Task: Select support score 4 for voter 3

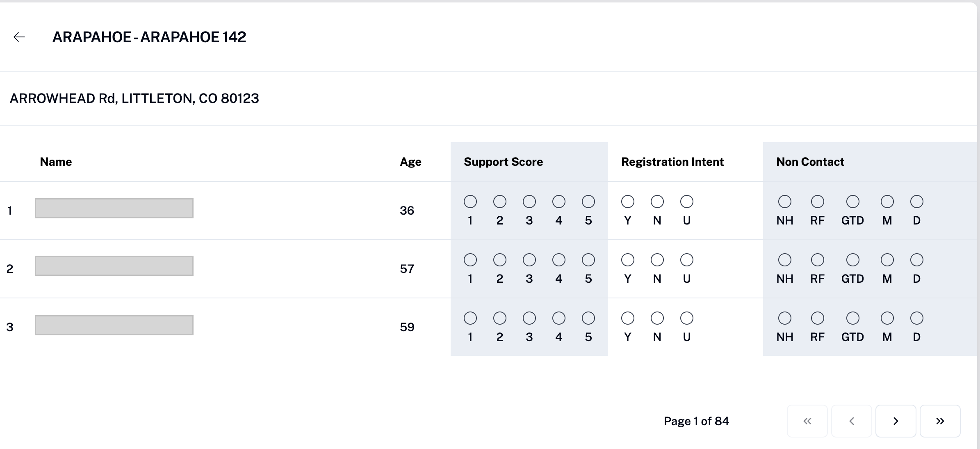Action: [559, 318]
